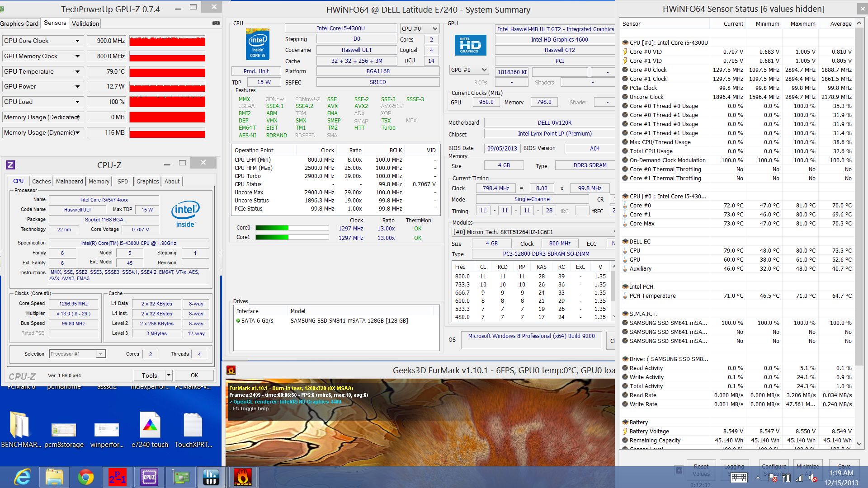Select the SAMSUNG SSD SM841 drive row

336,320
